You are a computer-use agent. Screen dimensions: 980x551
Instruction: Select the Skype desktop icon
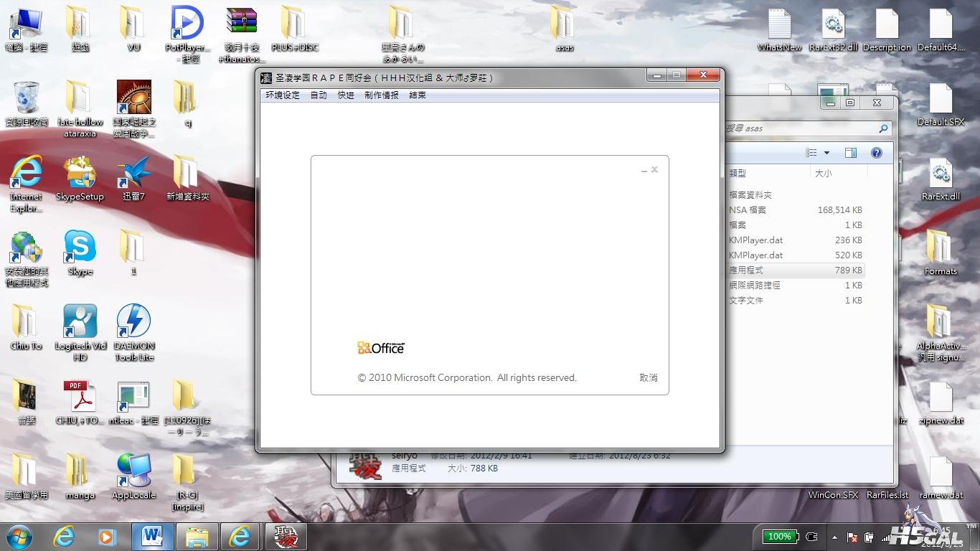(x=80, y=253)
